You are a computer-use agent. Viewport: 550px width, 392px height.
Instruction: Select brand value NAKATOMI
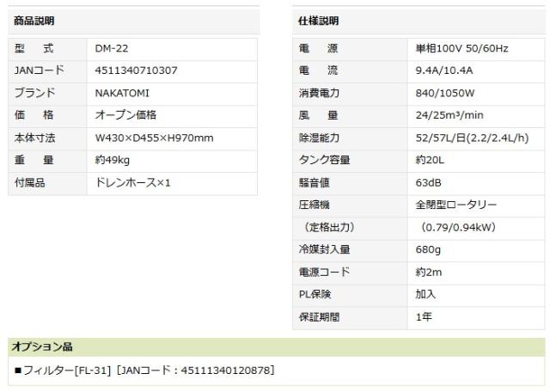(122, 93)
